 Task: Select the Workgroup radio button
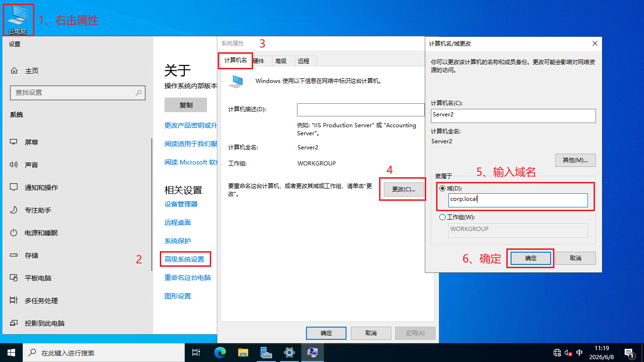[x=442, y=217]
